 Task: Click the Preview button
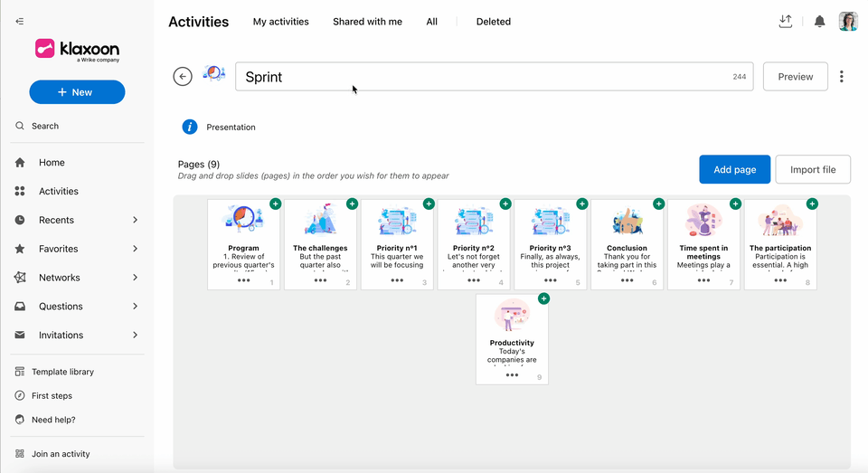pyautogui.click(x=796, y=77)
